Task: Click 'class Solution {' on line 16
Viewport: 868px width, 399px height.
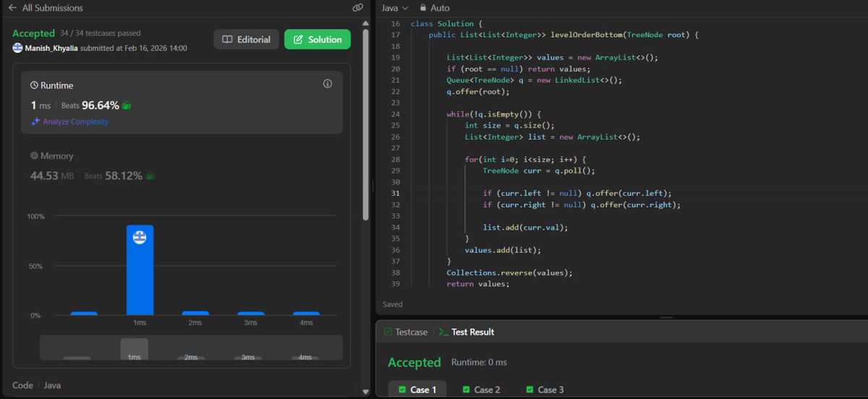Action: pos(446,24)
